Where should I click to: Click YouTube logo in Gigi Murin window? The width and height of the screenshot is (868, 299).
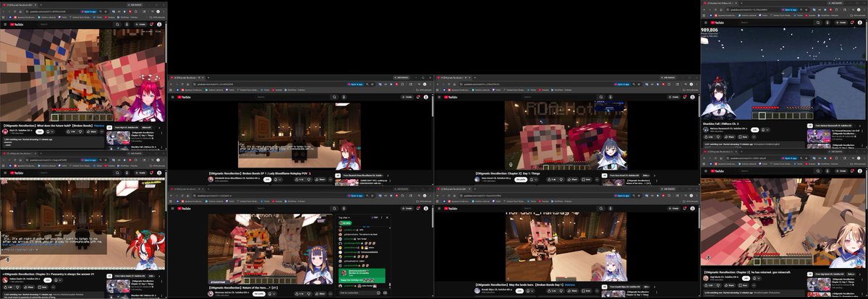coord(717,171)
